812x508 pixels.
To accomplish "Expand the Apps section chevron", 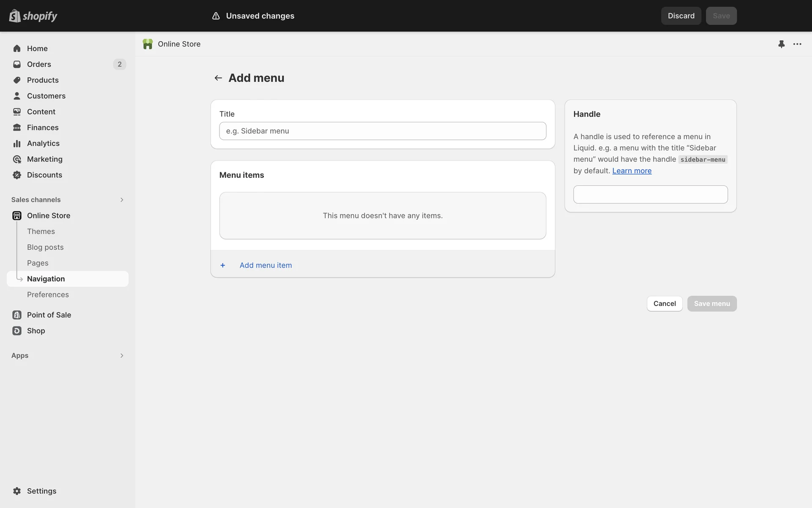I will point(122,356).
